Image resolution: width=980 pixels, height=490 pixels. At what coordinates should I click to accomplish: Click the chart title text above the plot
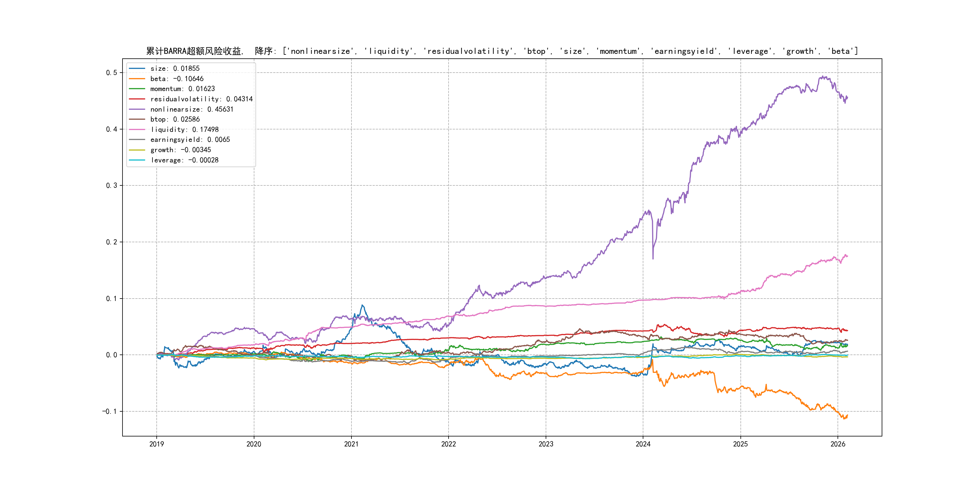click(502, 51)
